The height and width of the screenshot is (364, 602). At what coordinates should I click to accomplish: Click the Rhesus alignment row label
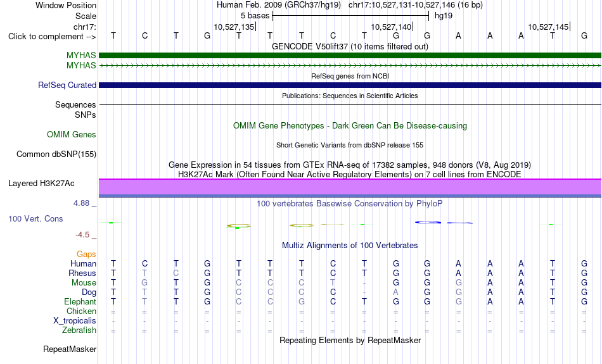[x=82, y=273]
